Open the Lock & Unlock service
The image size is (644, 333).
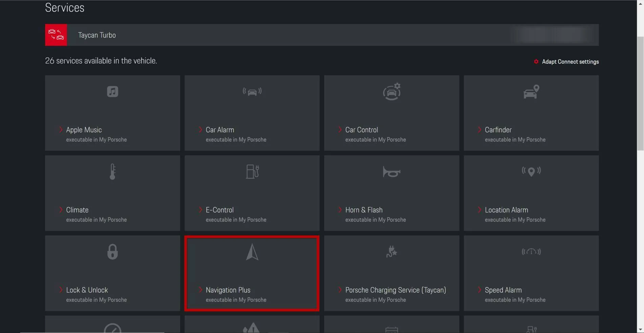click(x=113, y=273)
